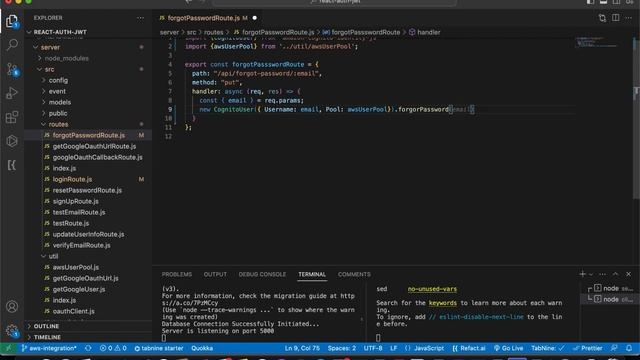Open the launch profile dropdown beside new terminal

(x=591, y=274)
